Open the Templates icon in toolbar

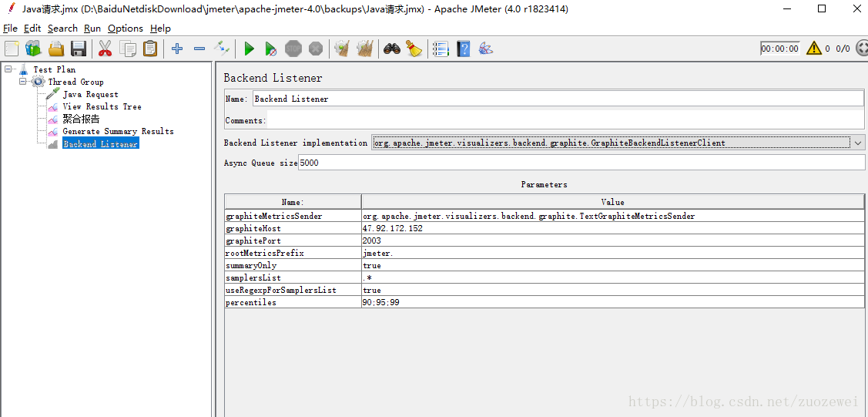tap(33, 49)
